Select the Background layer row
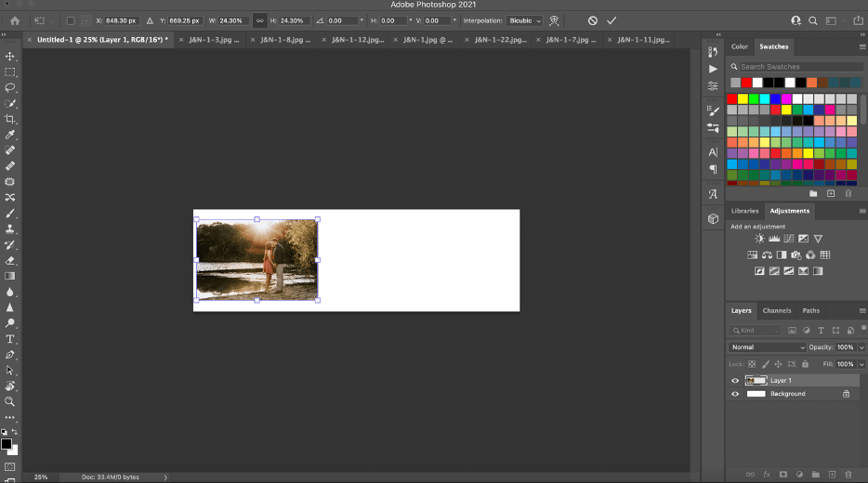Viewport: 868px width, 483px height. 793,394
